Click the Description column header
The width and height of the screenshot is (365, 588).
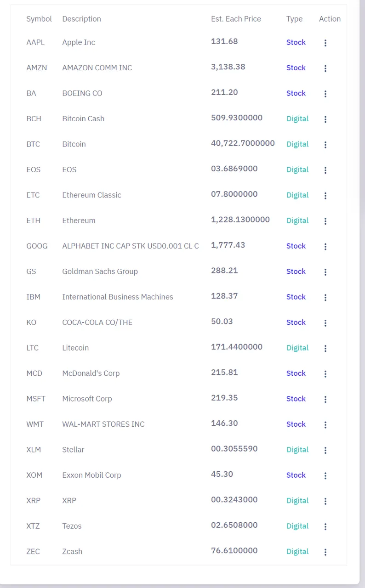[x=81, y=19]
